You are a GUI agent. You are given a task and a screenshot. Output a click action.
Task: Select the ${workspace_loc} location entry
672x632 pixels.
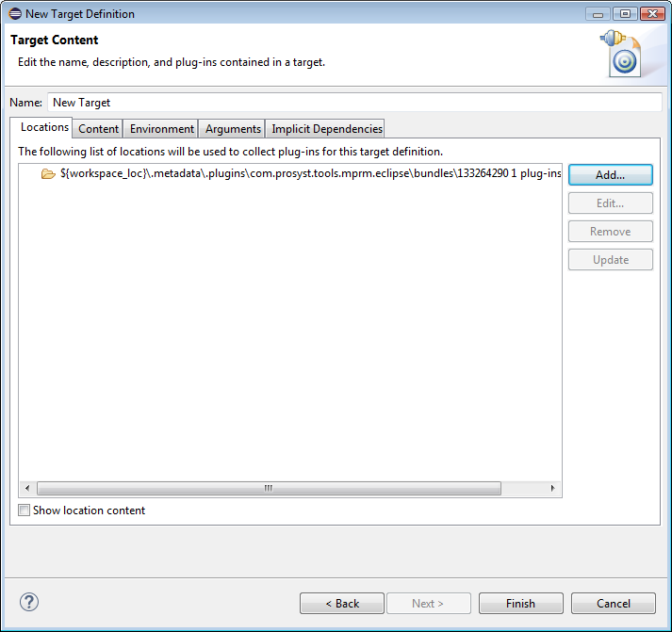[x=302, y=174]
